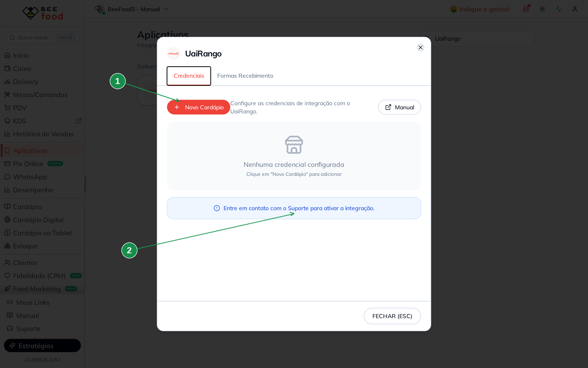Open Fidelidade (CRM) in the sidebar
Image resolution: width=588 pixels, height=368 pixels.
[42, 276]
